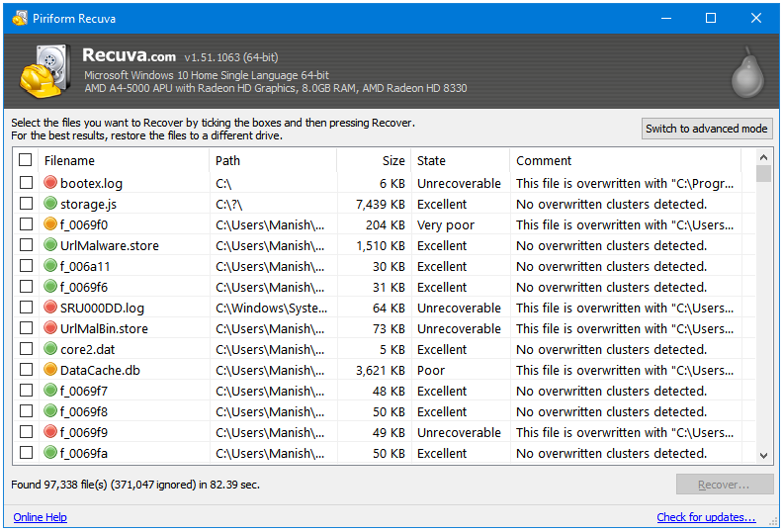Click the Found 97,338 file(s) status text
This screenshot has height=532, width=783.
[x=135, y=485]
